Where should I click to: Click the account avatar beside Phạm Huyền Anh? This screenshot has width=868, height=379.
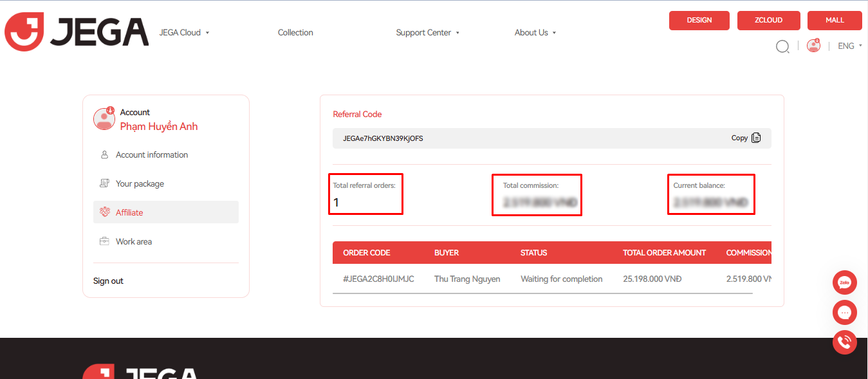104,118
